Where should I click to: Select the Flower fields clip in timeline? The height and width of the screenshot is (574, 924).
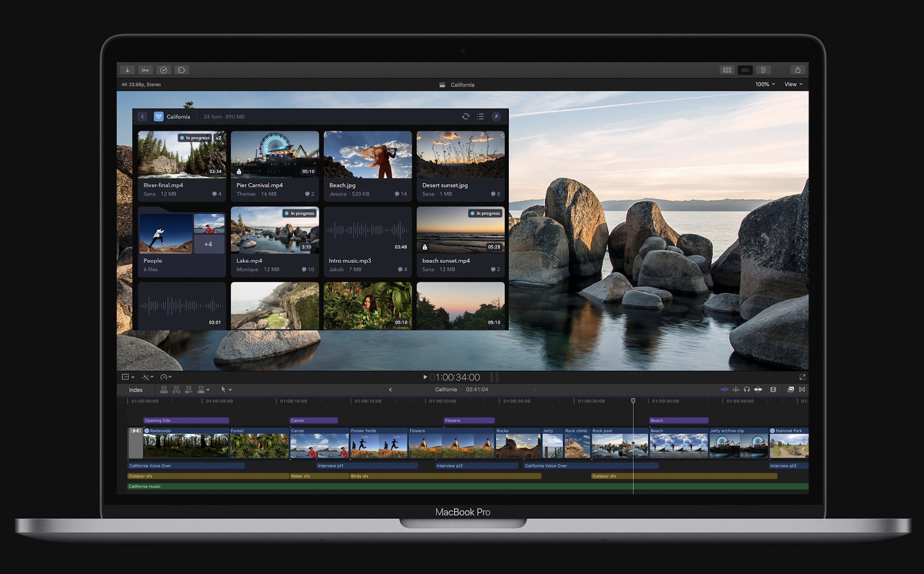[x=378, y=443]
